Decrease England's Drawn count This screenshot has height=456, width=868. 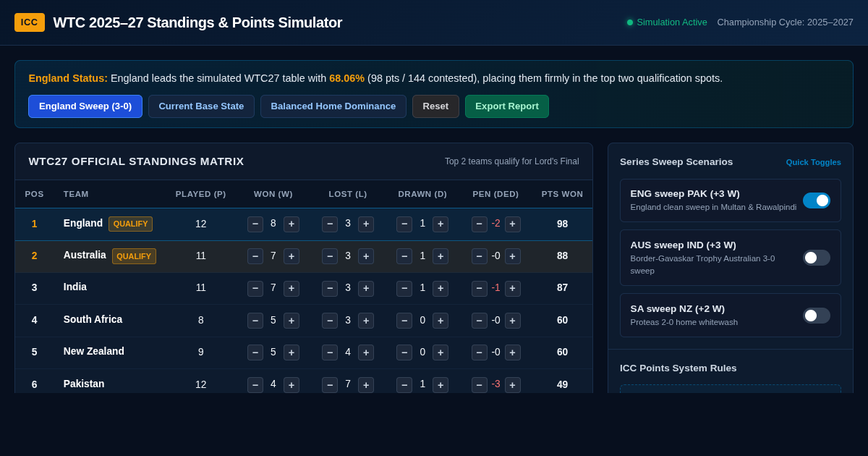click(404, 224)
